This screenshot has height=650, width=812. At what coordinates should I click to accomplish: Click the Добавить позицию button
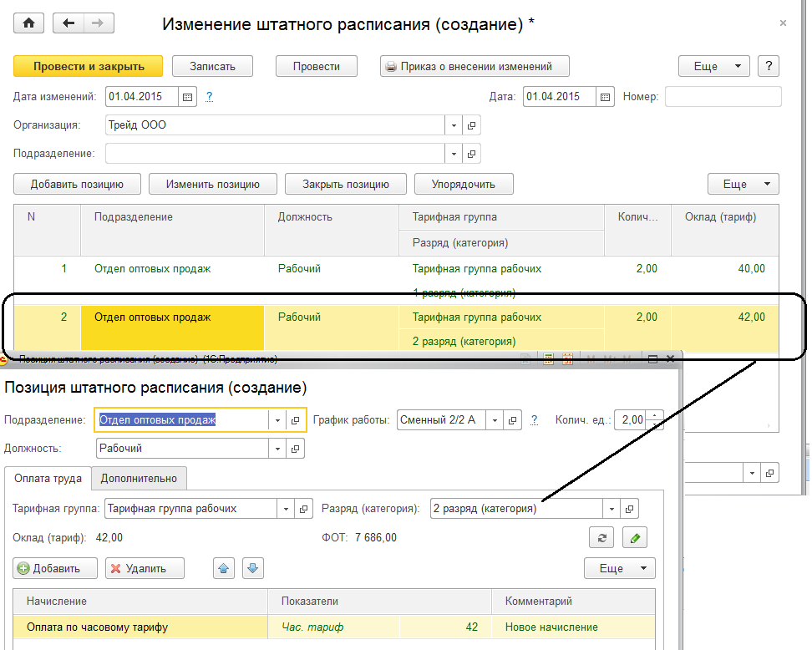(77, 184)
